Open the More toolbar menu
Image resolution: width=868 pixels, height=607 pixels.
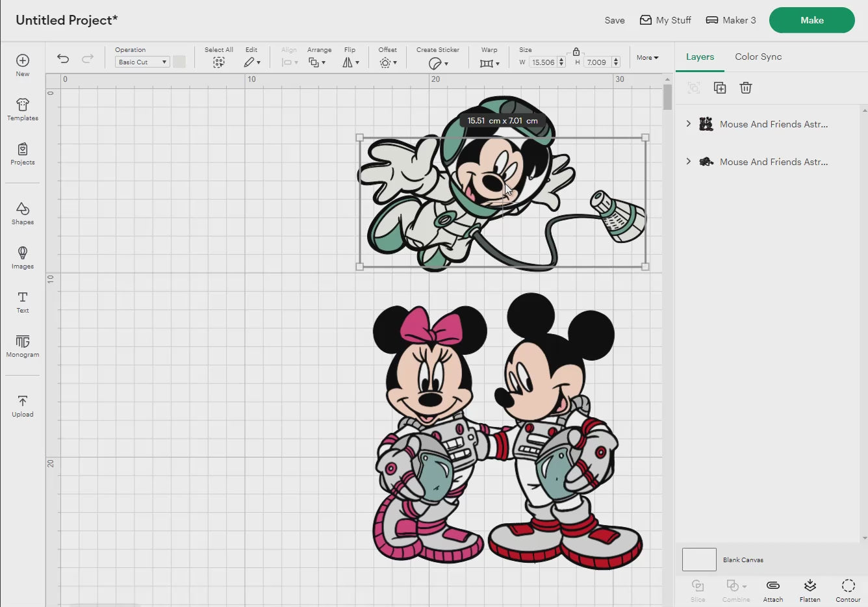(647, 58)
